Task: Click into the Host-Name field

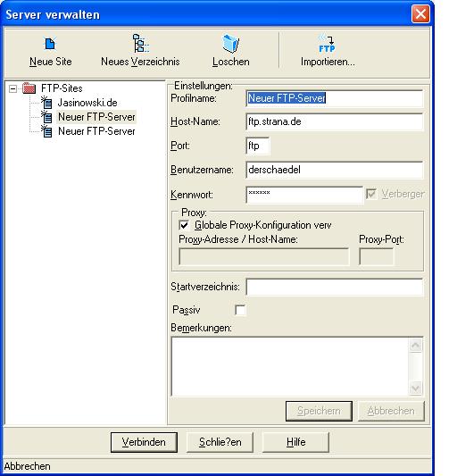Action: pyautogui.click(x=335, y=121)
